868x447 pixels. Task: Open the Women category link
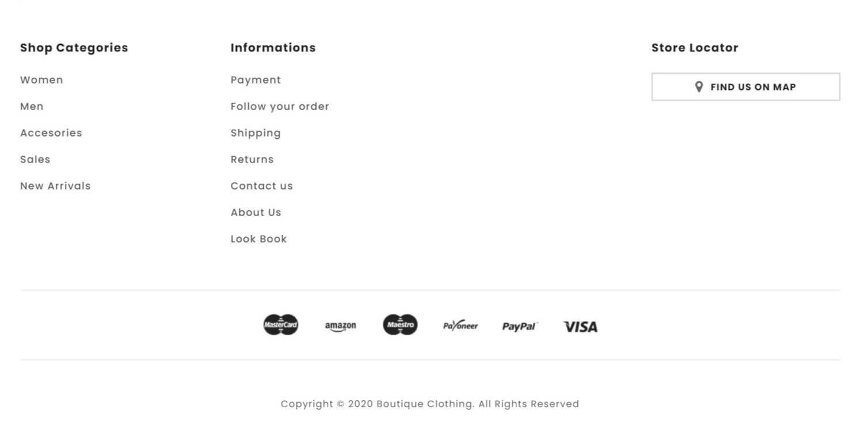(x=41, y=80)
